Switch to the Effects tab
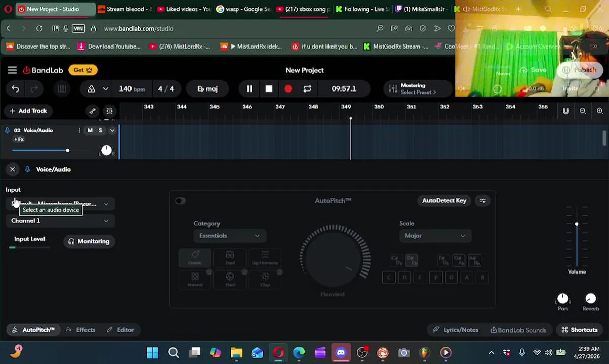 80,330
